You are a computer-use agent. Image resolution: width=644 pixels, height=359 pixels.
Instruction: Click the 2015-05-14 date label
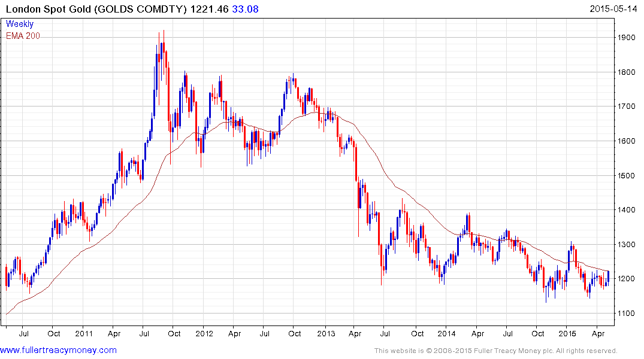[613, 9]
